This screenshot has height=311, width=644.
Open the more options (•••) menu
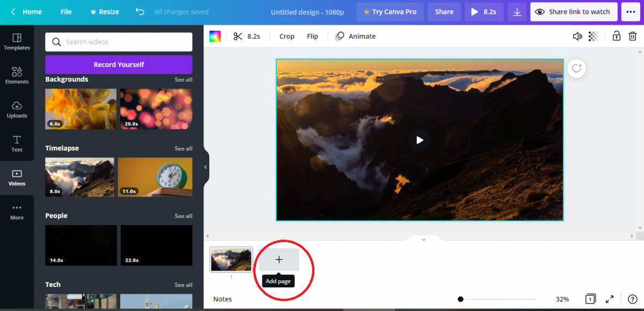click(x=631, y=11)
